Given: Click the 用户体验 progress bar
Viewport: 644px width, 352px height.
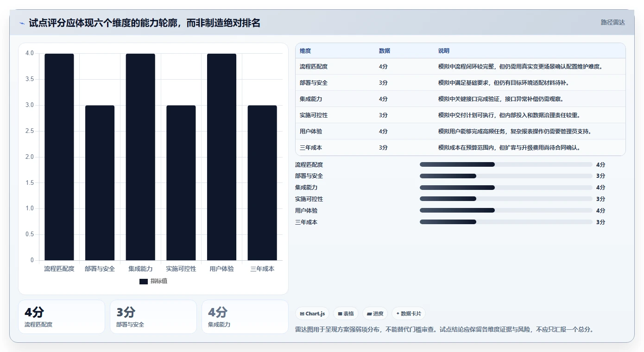Looking at the screenshot, I should [x=506, y=210].
